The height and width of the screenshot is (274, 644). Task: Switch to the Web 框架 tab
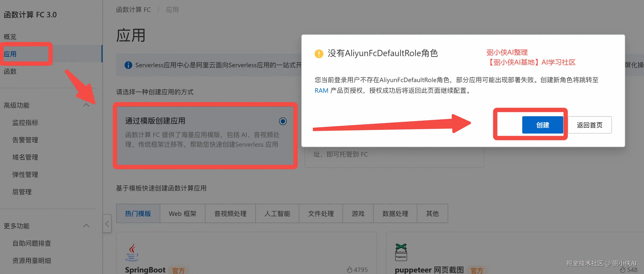tap(182, 213)
